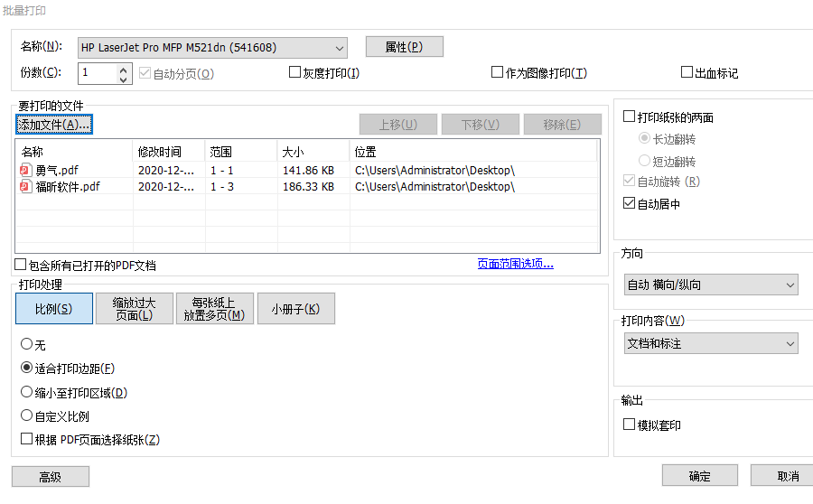Increase copies with the up arrow
Viewport: 813px width, 504px height.
124,69
